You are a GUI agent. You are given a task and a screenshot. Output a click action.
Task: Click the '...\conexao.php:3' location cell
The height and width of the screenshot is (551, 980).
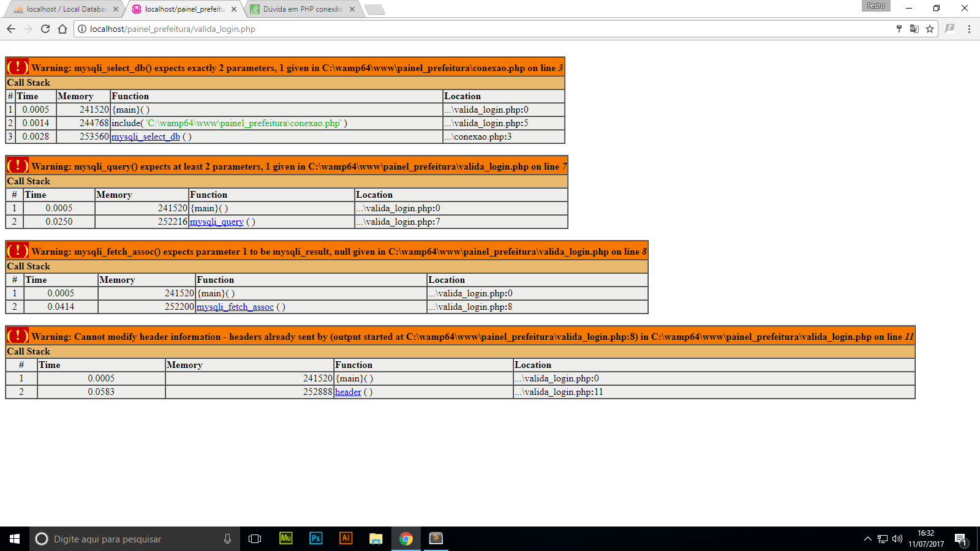pyautogui.click(x=503, y=137)
